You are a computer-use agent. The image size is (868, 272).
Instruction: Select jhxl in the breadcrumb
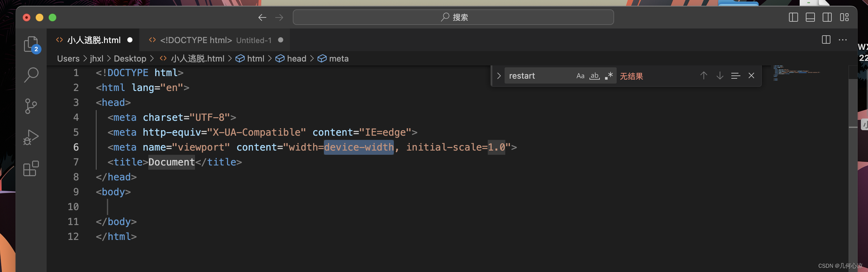pyautogui.click(x=97, y=59)
